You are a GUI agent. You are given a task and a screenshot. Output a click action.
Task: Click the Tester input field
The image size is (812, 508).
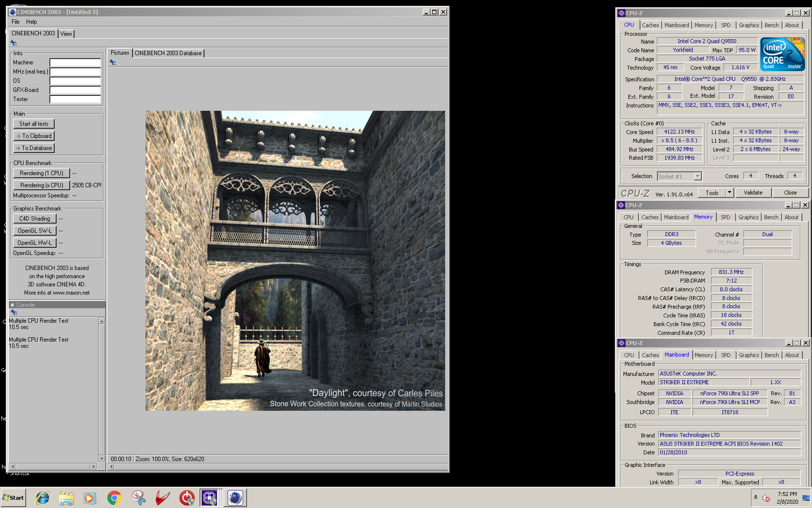[x=75, y=99]
